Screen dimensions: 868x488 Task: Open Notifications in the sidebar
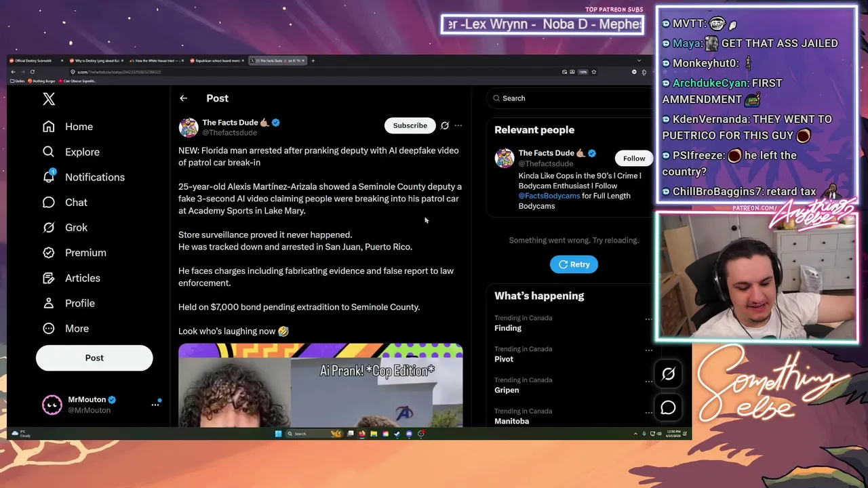[x=83, y=177]
